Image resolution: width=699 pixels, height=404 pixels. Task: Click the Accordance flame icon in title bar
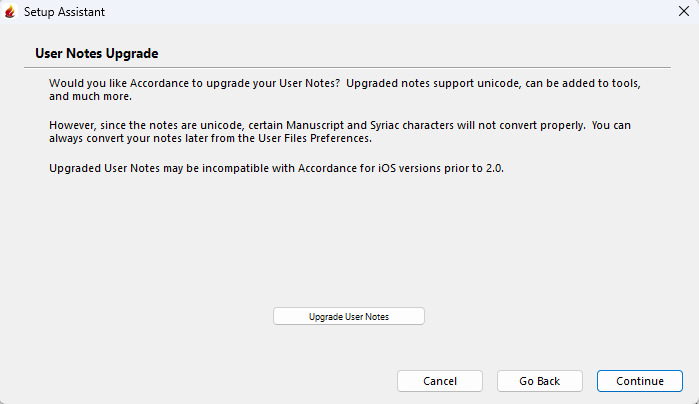pos(11,13)
